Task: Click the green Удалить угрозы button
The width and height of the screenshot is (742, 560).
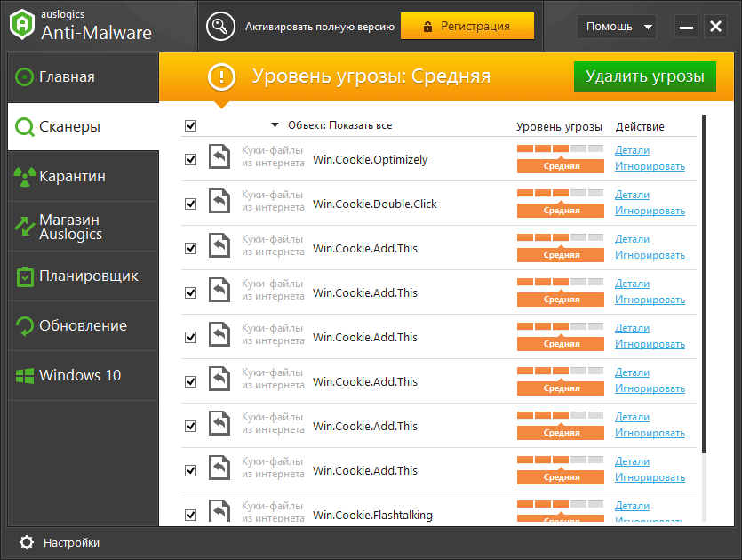Action: coord(645,76)
